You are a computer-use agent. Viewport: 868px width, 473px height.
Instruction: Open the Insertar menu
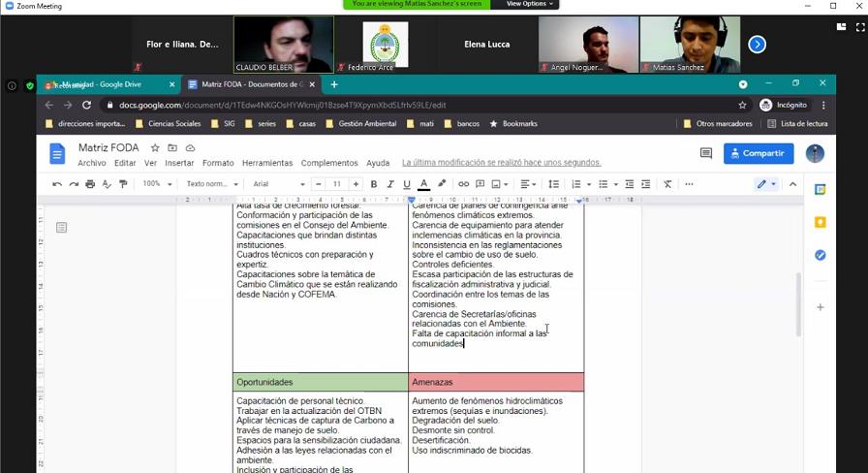pyautogui.click(x=179, y=163)
